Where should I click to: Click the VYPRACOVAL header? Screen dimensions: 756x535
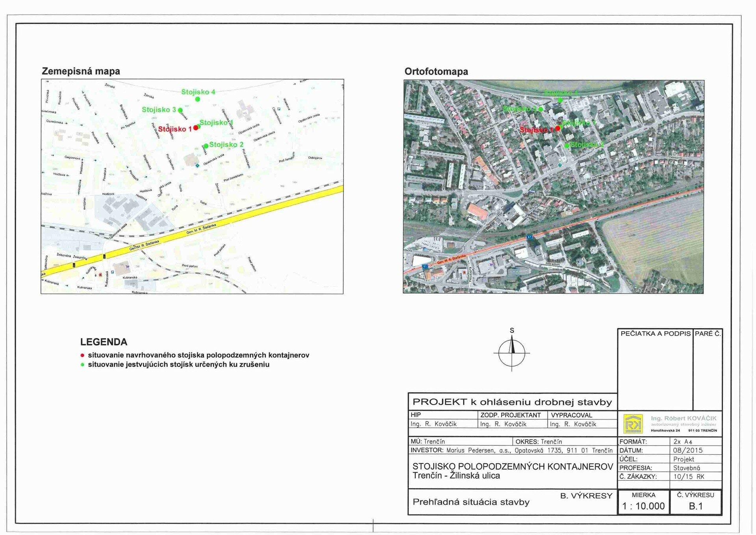(571, 415)
